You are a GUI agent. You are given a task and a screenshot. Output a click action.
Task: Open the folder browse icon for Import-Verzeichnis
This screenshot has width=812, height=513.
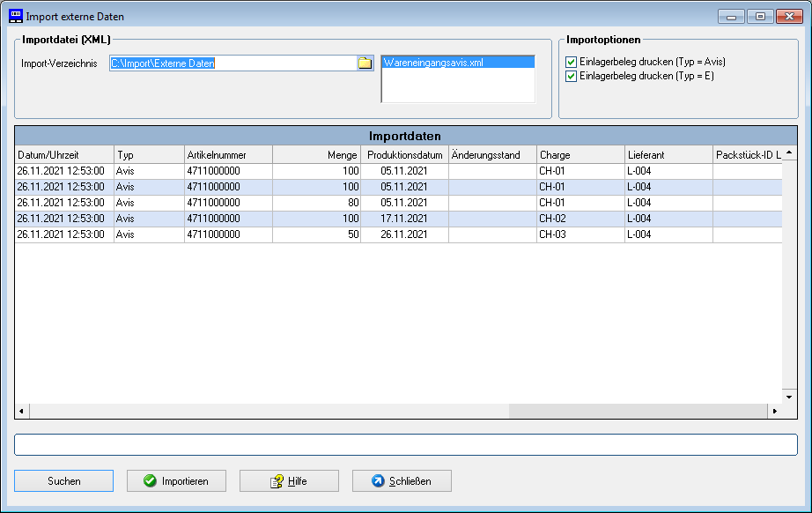coord(365,63)
